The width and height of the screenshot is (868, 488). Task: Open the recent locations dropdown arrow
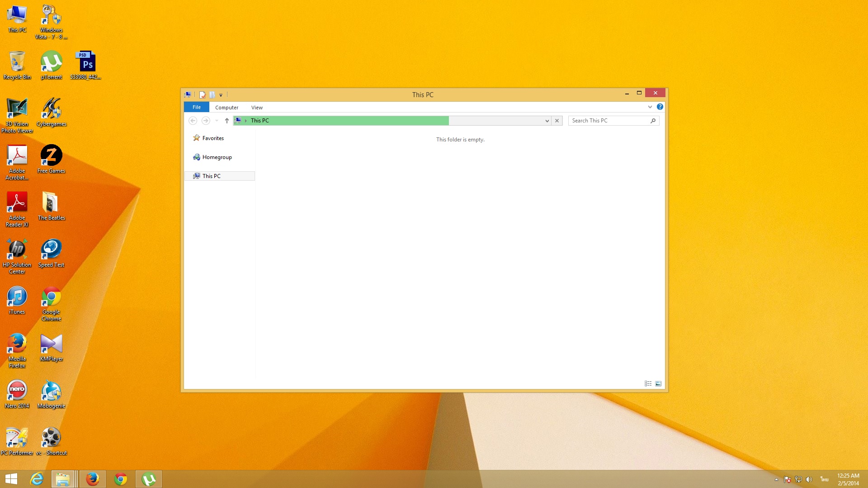click(x=217, y=121)
